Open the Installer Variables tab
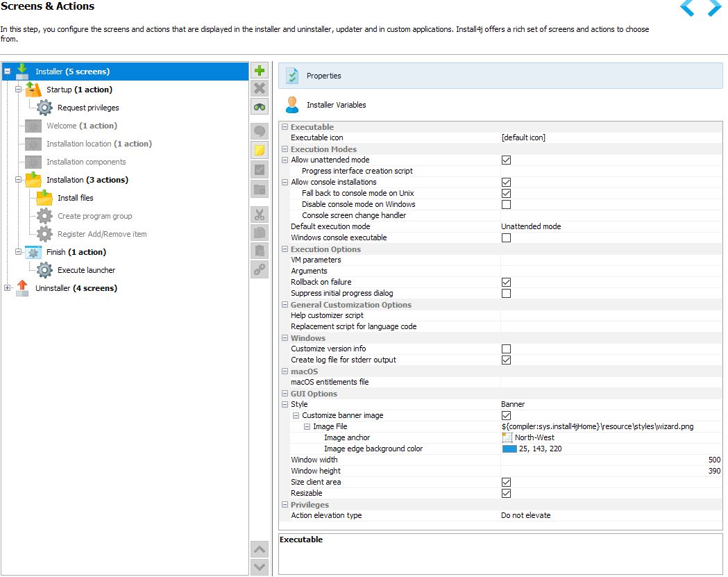 [500, 105]
